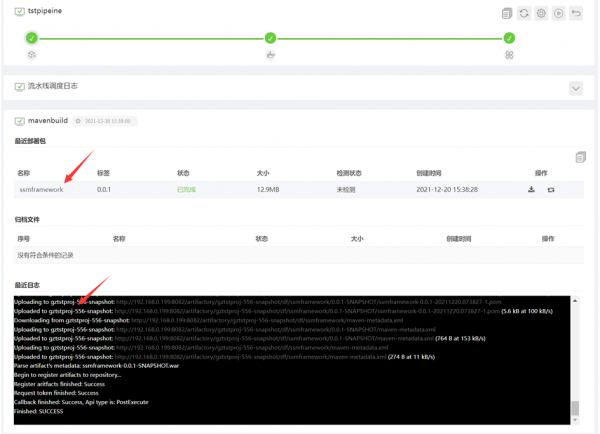Click the 0.0.1 tag cell
600x434 pixels.
[x=104, y=189]
